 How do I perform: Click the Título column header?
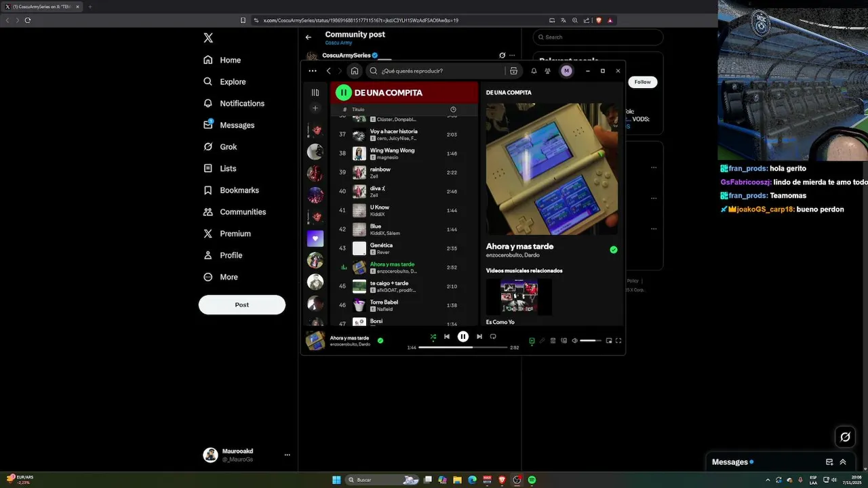(x=358, y=109)
